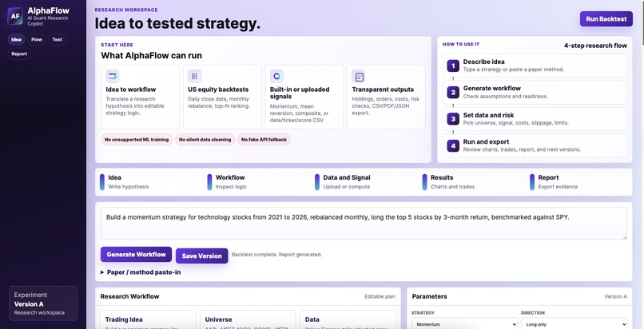Click the Trading Idea workflow card
The width and height of the screenshot is (644, 329).
pyautogui.click(x=149, y=320)
